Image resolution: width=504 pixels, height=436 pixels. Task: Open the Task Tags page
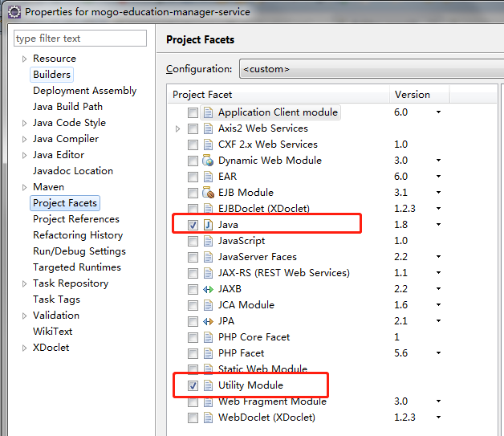(56, 299)
